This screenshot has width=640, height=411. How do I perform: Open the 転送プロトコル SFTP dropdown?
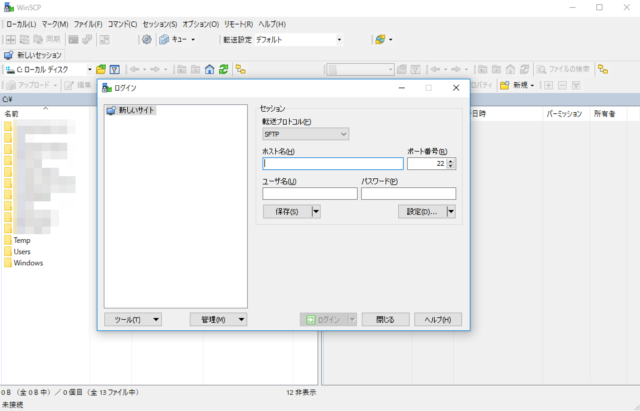[x=305, y=133]
